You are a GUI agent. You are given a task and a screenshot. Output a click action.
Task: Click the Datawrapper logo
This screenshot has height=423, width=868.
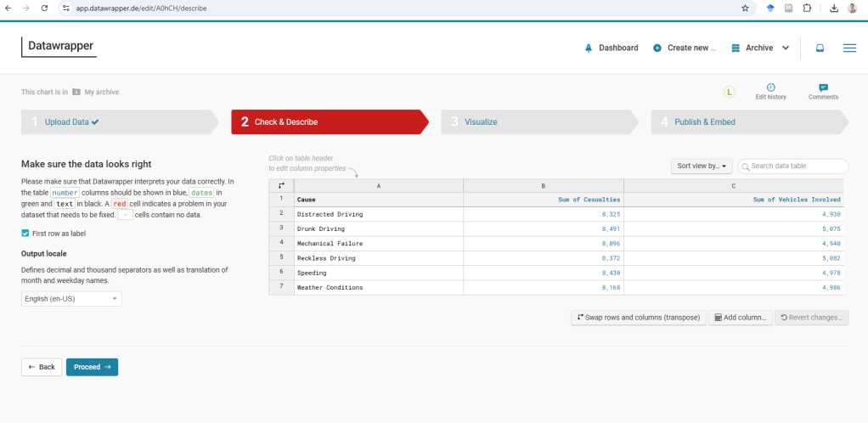tap(59, 46)
